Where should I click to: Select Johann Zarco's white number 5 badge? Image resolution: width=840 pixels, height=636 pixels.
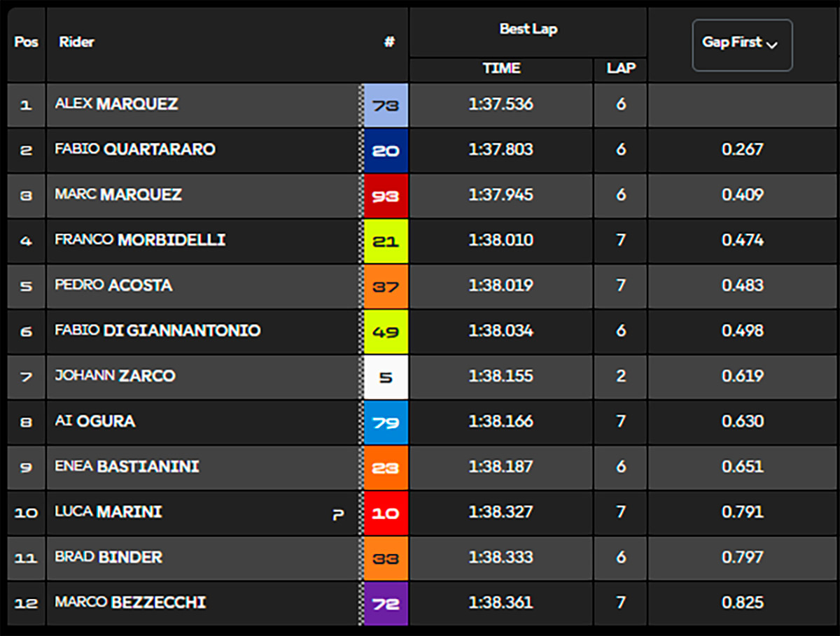coord(386,376)
